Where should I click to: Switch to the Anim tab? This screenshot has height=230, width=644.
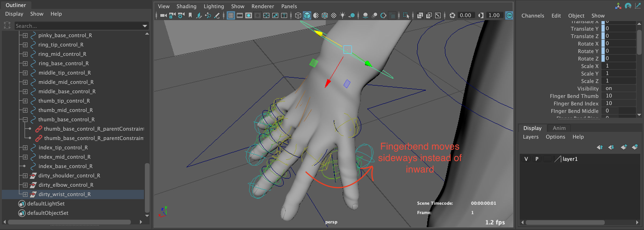pyautogui.click(x=559, y=128)
